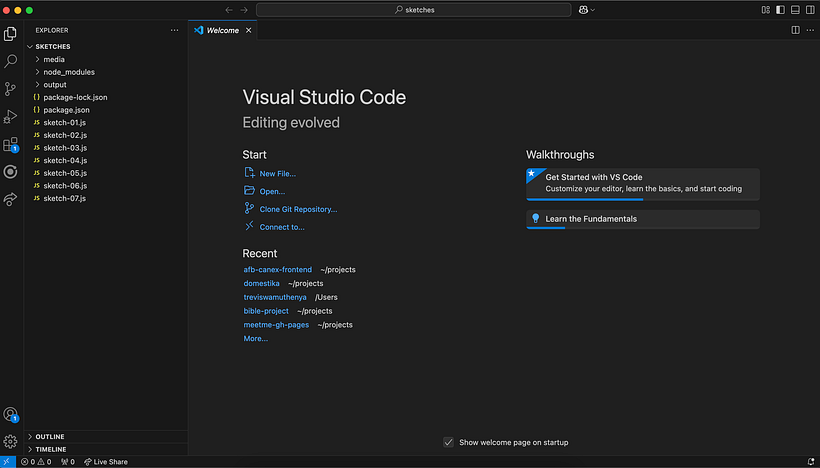820x468 pixels.
Task: Open recent project afb-canex-frontend
Action: point(278,270)
